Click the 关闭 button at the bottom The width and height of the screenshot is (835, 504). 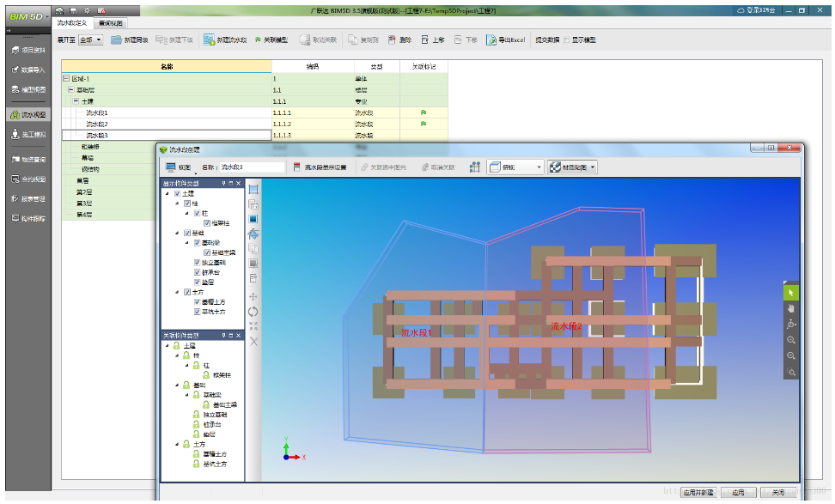(776, 493)
